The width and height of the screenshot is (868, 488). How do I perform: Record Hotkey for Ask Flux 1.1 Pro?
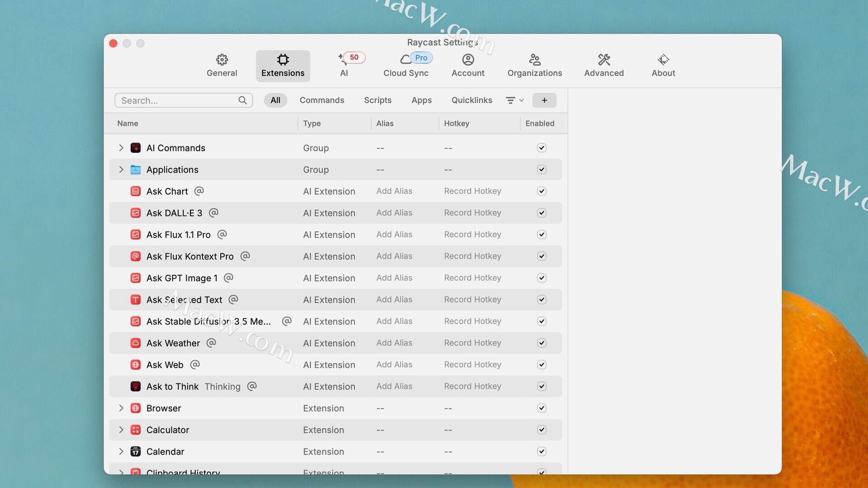click(x=472, y=235)
